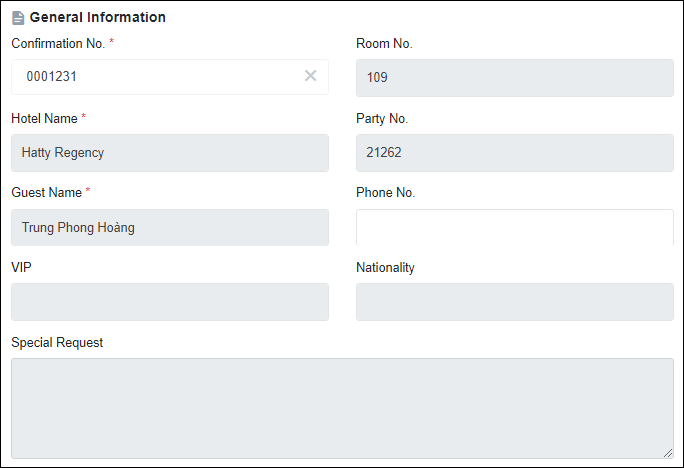Viewport: 684px width, 468px height.
Task: Select the Party No. field showing 21262
Action: point(514,153)
